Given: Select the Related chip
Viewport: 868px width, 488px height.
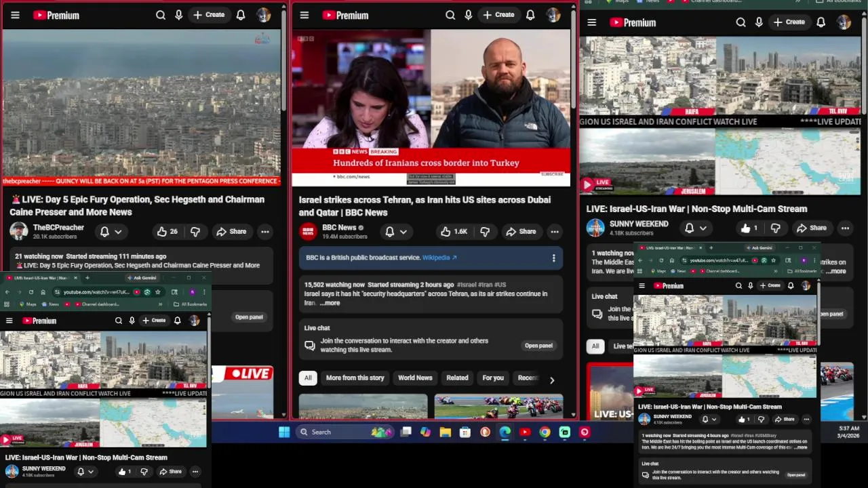Looking at the screenshot, I should coord(457,378).
